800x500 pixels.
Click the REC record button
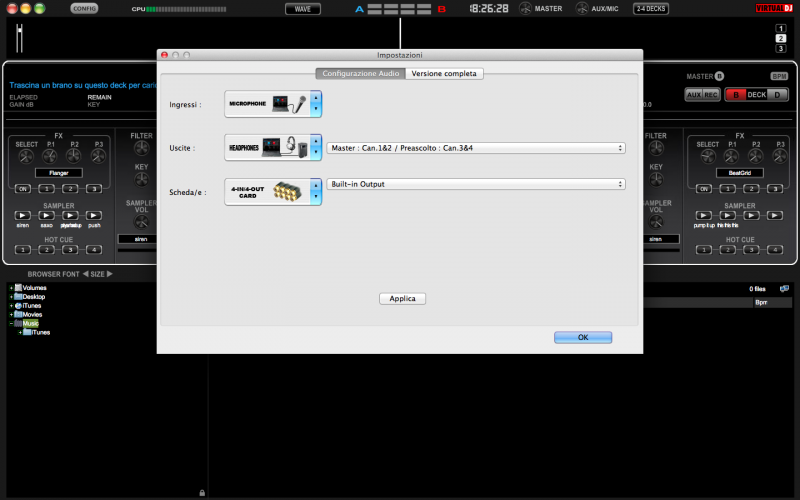711,95
